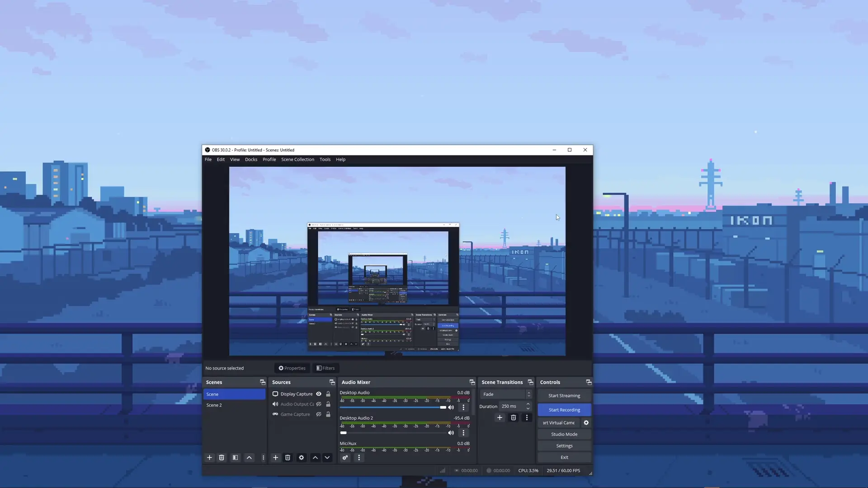Viewport: 868px width, 488px height.
Task: Show the Game Capture source with its eye icon
Action: pos(319,414)
